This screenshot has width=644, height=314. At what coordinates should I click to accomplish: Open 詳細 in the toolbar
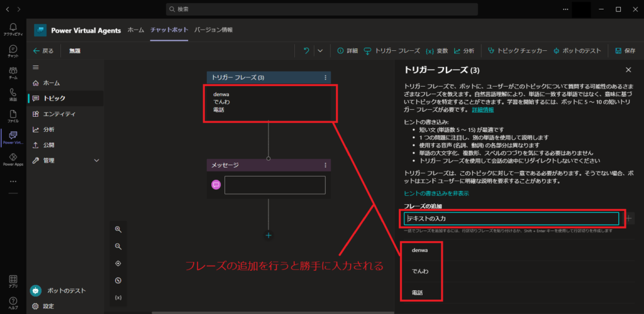click(347, 51)
